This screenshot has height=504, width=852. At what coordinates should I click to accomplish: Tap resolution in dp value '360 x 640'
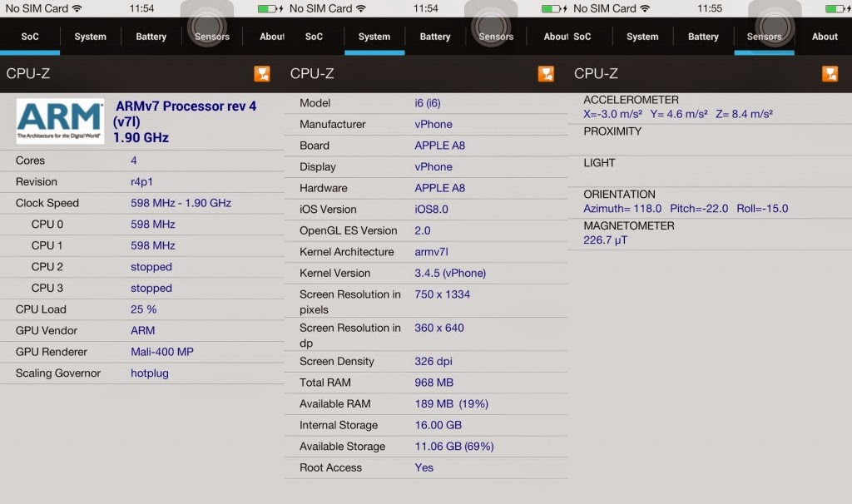(439, 328)
